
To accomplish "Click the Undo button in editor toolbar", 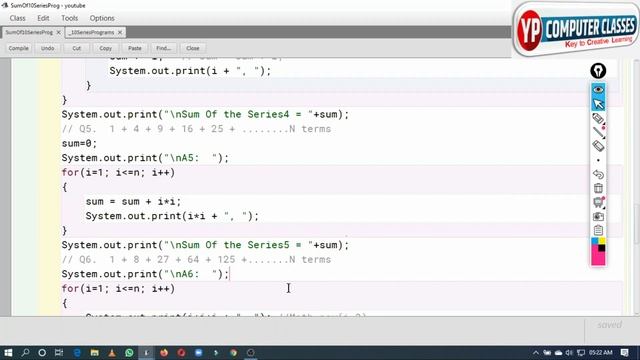I will click(x=47, y=48).
